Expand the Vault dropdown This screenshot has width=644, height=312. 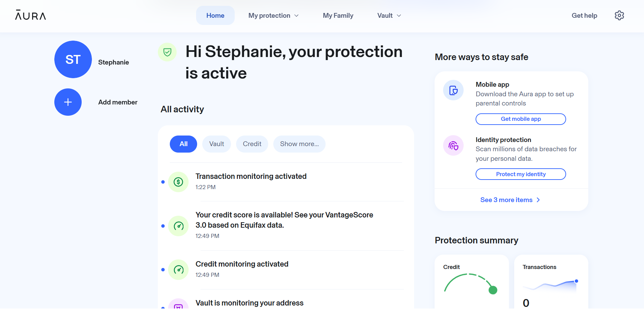tap(388, 15)
